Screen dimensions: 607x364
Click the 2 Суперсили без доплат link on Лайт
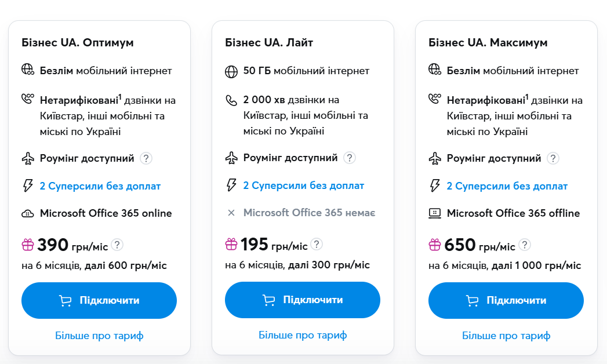pyautogui.click(x=304, y=185)
